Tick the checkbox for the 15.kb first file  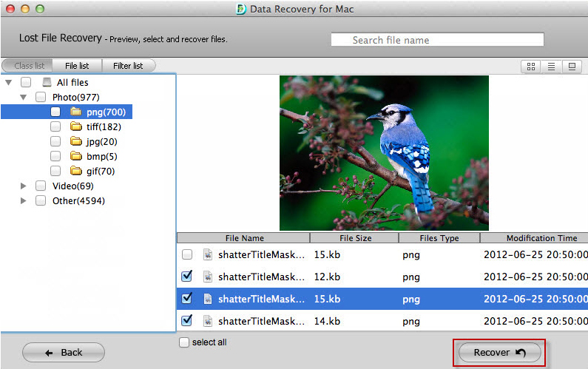[187, 254]
